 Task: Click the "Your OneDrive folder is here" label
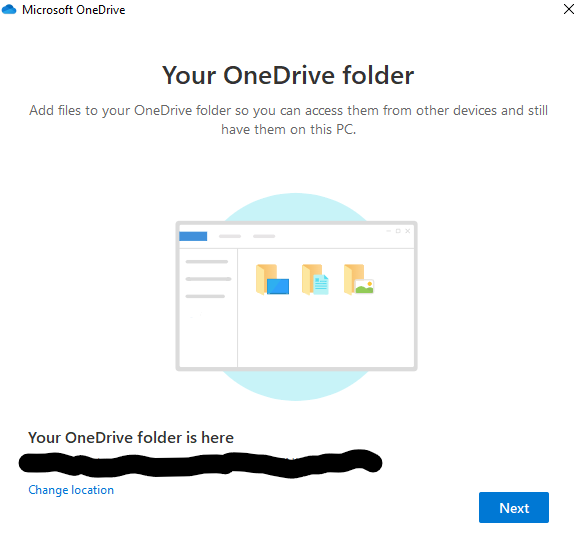pyautogui.click(x=131, y=438)
